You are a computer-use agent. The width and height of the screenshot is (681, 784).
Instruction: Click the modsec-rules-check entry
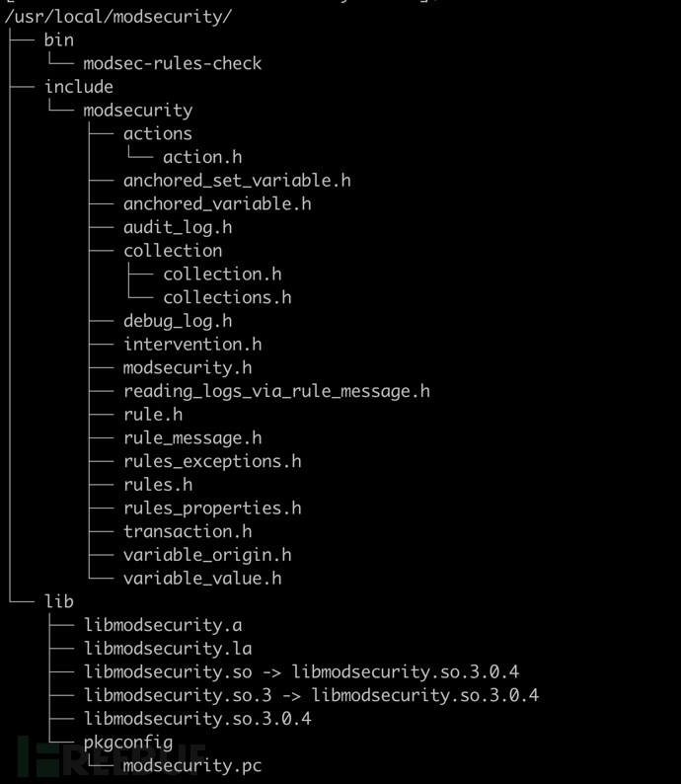tap(173, 63)
